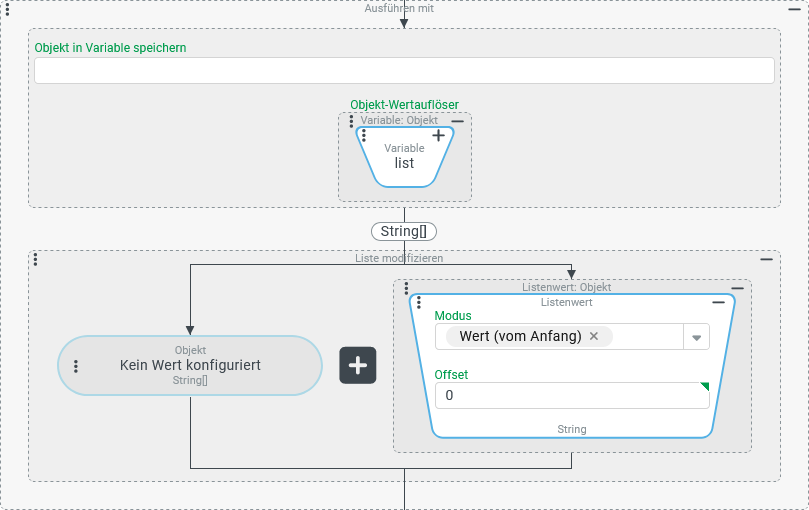Click the plus icon on the Variable list node
Image resolution: width=809 pixels, height=510 pixels.
[438, 135]
